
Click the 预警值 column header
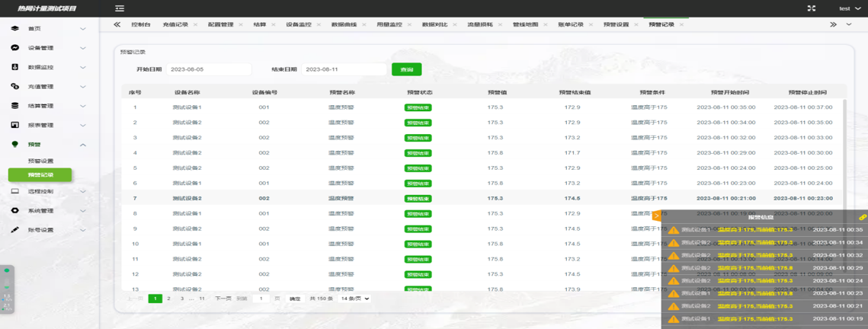[496, 92]
